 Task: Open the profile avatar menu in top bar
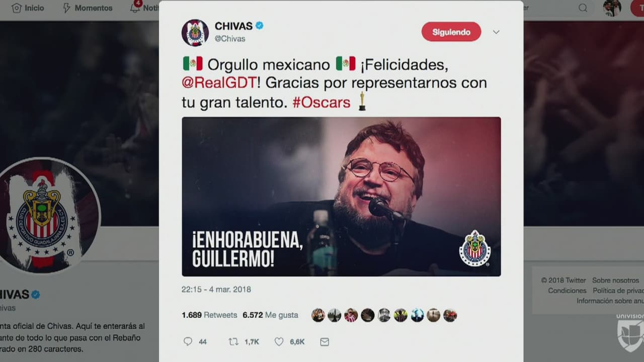click(x=612, y=8)
